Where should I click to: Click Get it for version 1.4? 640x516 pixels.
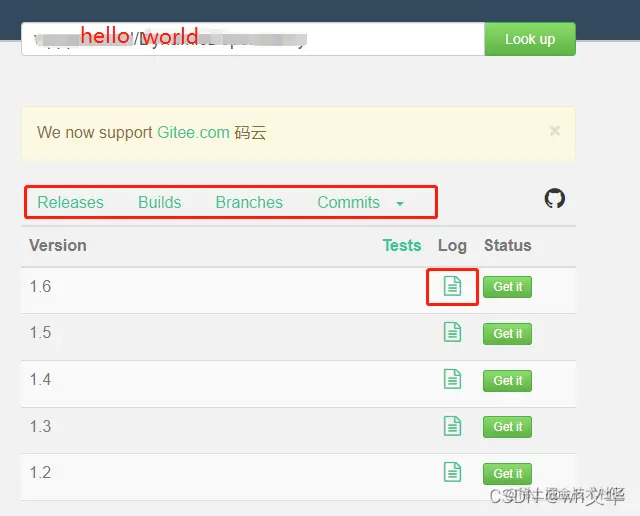507,381
